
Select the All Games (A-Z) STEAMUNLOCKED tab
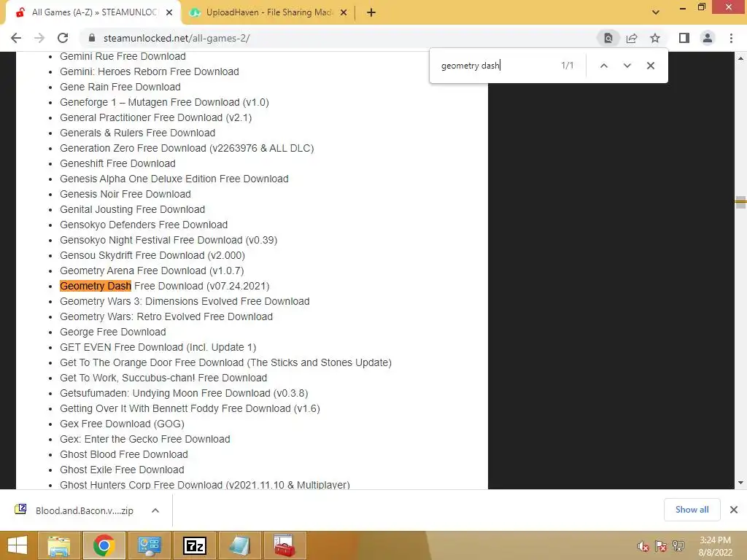coord(94,12)
